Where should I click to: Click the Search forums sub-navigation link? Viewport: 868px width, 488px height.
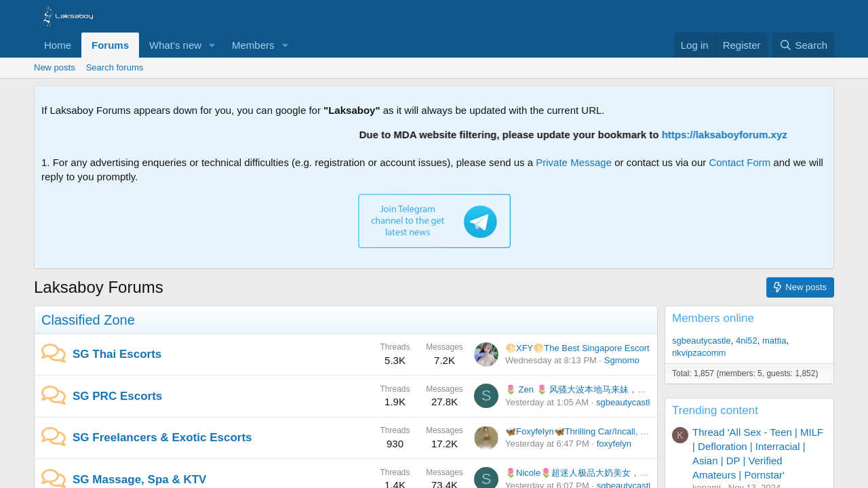coord(115,68)
